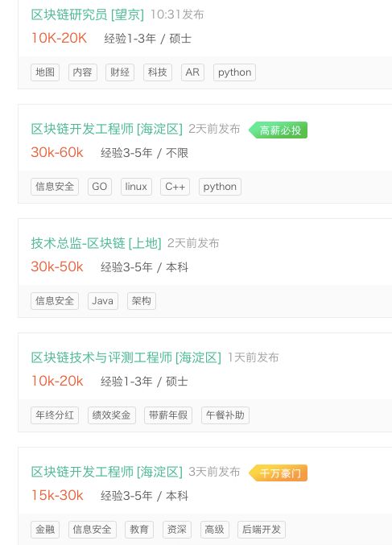Click the python tag under 区块链研究员
The width and height of the screenshot is (392, 545).
pyautogui.click(x=234, y=72)
